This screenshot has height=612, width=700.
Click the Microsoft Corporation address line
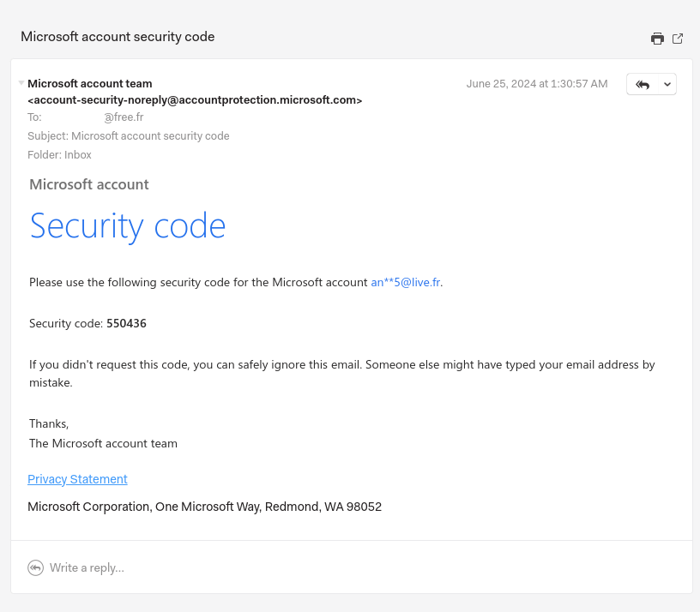pyautogui.click(x=204, y=507)
